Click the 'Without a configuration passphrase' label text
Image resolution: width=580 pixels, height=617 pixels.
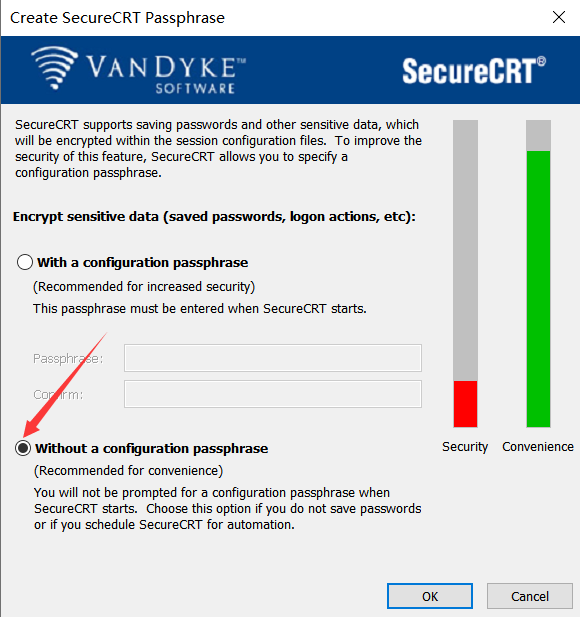point(151,449)
